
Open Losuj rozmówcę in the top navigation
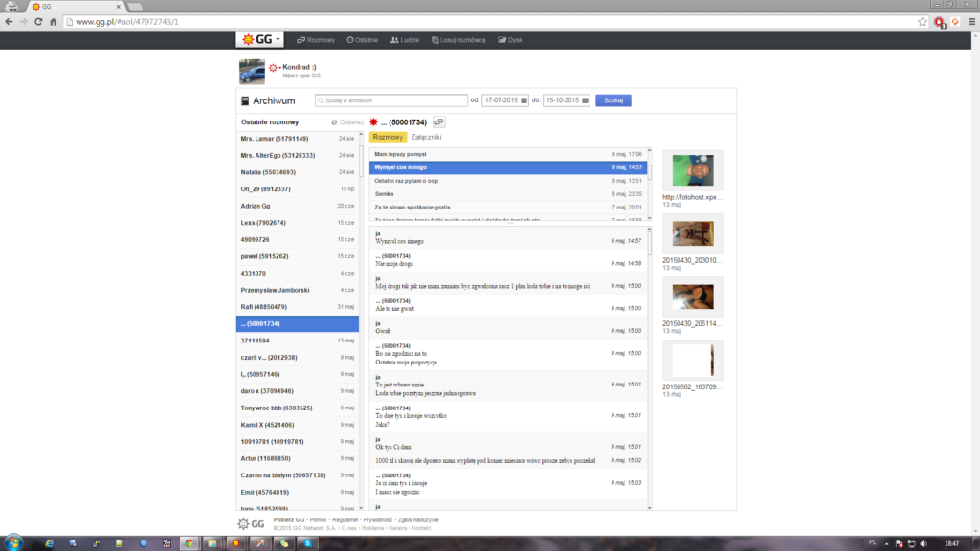click(458, 40)
